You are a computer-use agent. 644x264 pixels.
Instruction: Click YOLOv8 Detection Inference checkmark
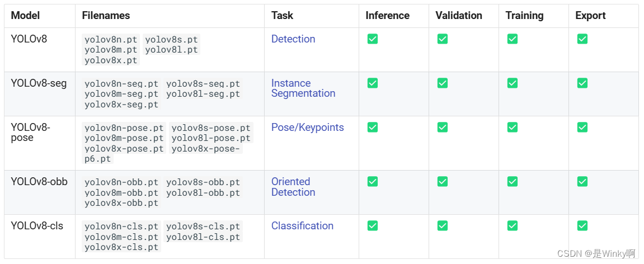(x=372, y=39)
